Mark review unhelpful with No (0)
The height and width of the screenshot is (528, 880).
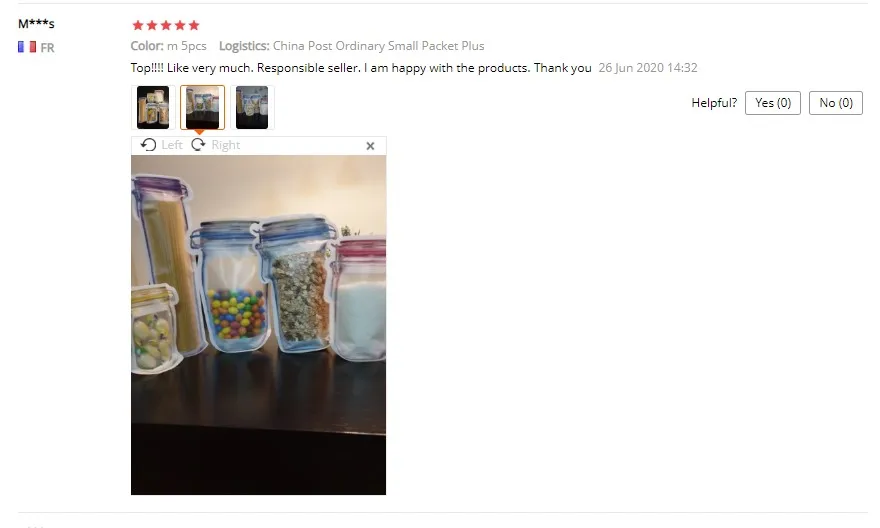pyautogui.click(x=836, y=103)
